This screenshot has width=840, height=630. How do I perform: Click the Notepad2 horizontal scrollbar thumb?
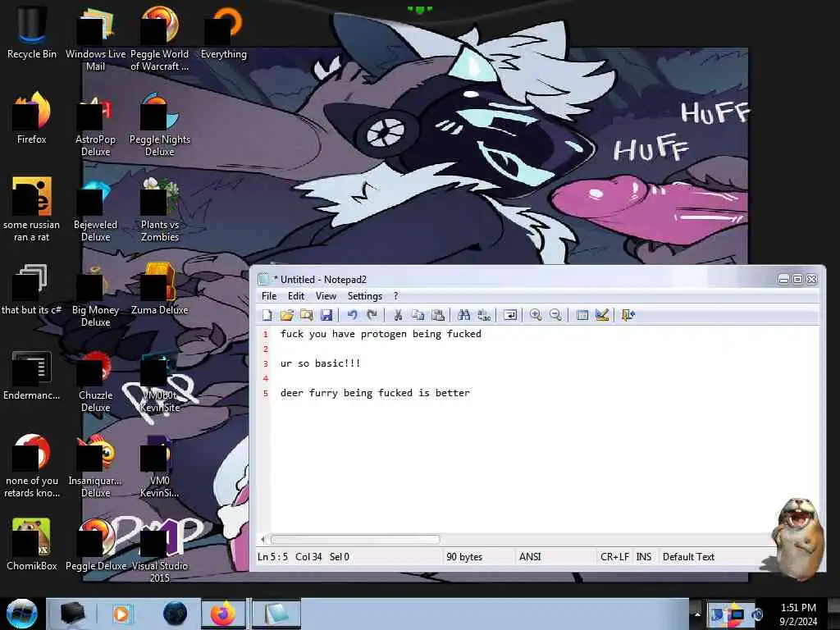coord(354,540)
